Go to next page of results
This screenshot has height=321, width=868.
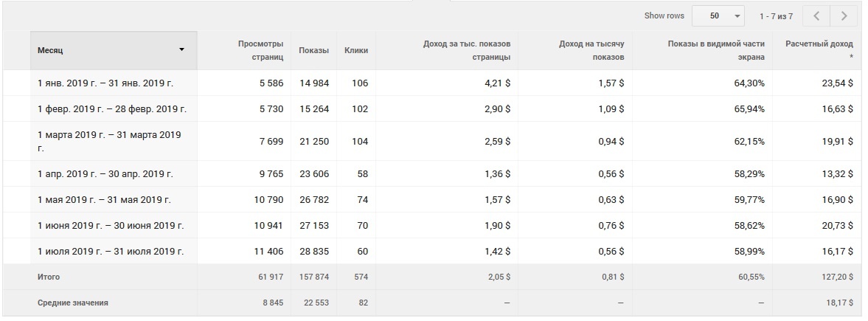click(844, 15)
